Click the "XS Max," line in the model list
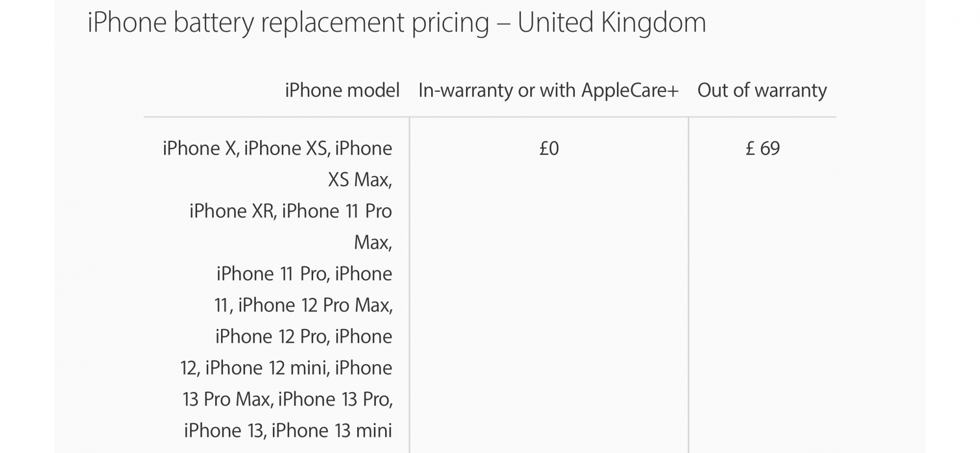The width and height of the screenshot is (980, 453). point(360,180)
